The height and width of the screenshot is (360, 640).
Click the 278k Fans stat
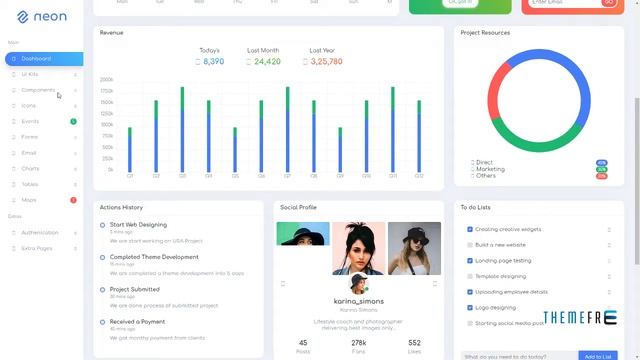(358, 347)
